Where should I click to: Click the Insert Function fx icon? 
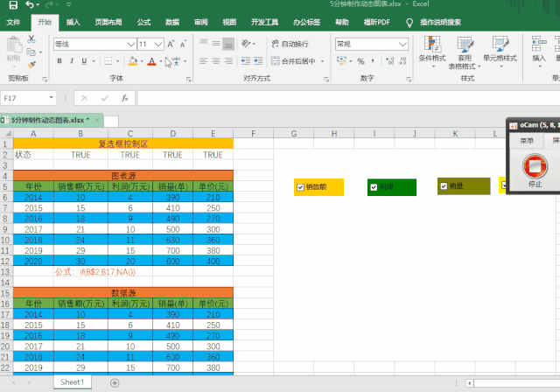pos(124,98)
